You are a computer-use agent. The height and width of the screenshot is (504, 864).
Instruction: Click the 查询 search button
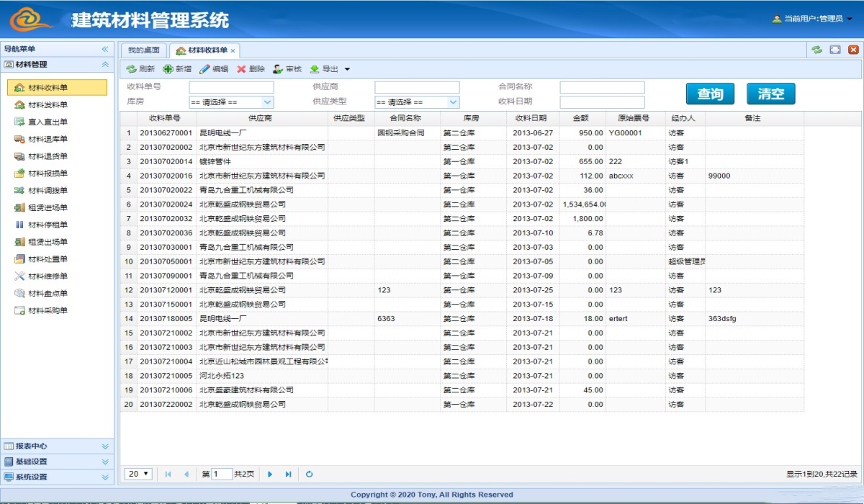click(710, 94)
